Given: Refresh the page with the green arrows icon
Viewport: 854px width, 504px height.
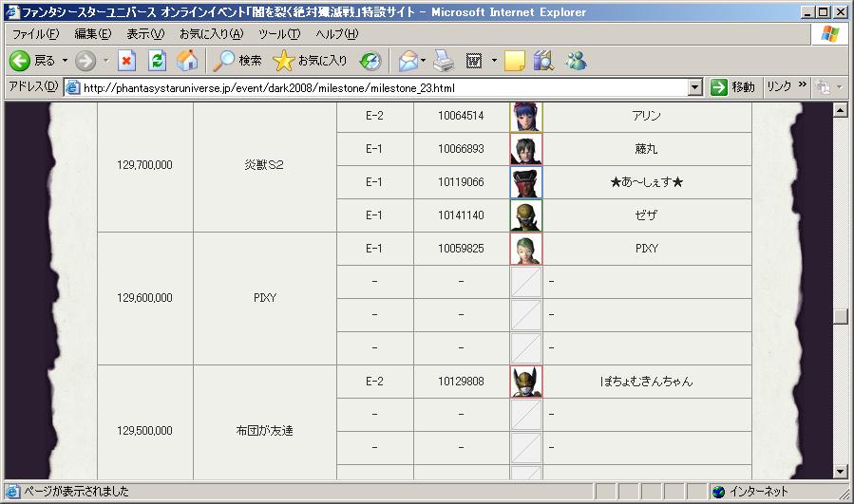Looking at the screenshot, I should click(x=158, y=61).
